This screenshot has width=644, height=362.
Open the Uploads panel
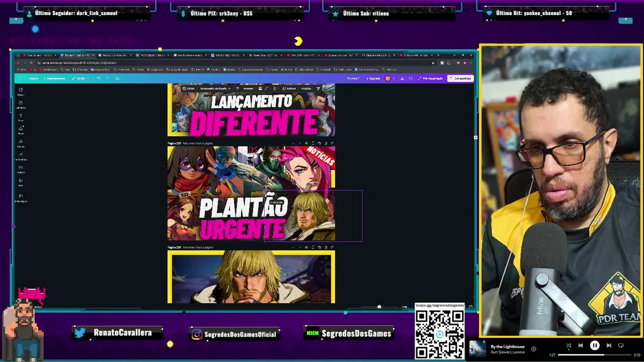click(x=21, y=143)
